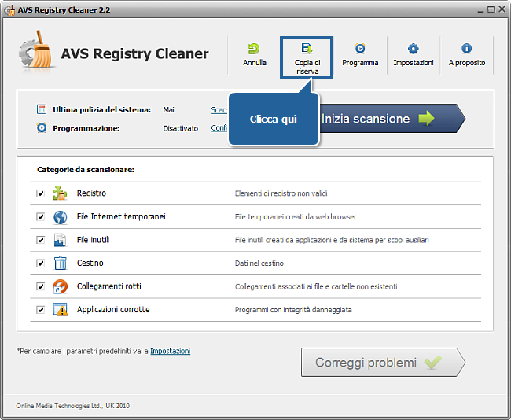
Task: Disable the Applicazioni corrotte checkbox
Action: point(40,309)
